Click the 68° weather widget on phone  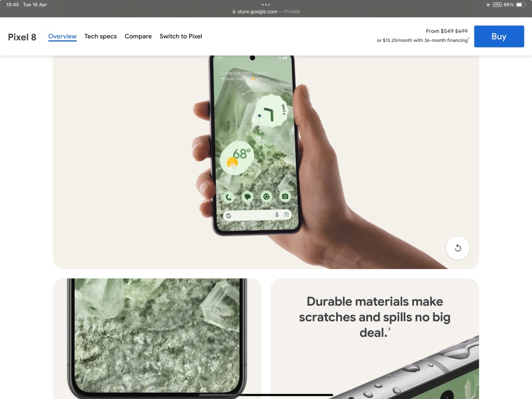pos(238,158)
